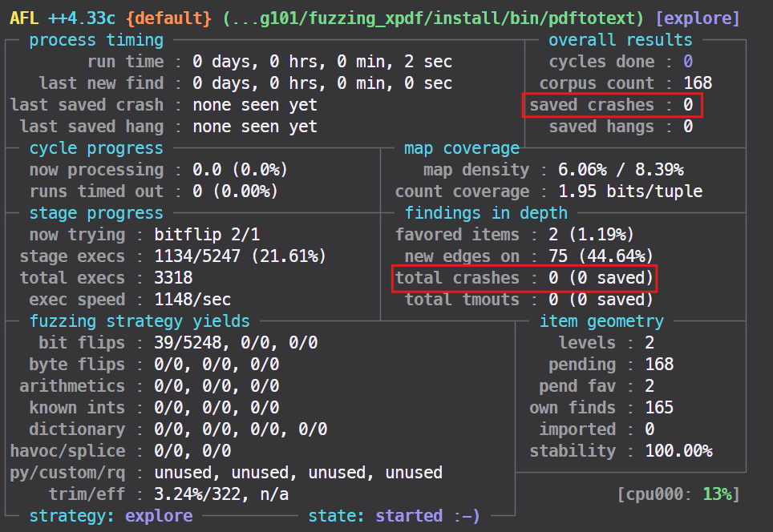Click the highlighted saved crashes counter
This screenshot has width=773, height=532.
(613, 104)
